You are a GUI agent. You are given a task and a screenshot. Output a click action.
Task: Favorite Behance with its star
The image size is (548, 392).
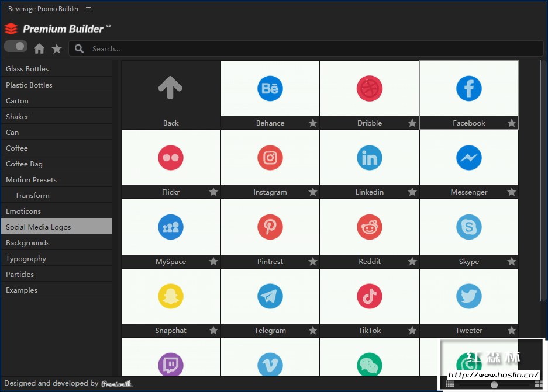313,123
